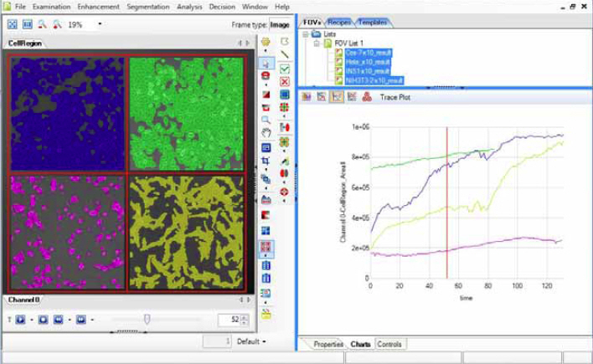Click the green checkmark accept icon
Screen dimensions: 593x364
coord(285,69)
